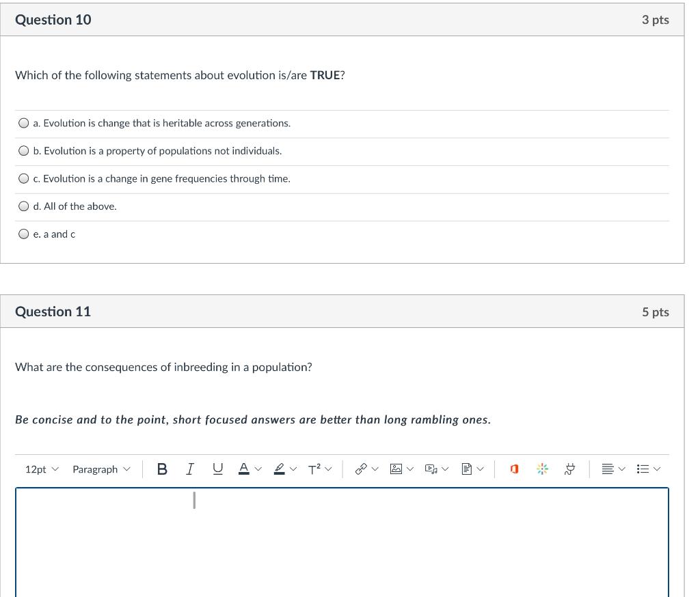700x597 pixels.
Task: Click the text color A icon
Action: 244,469
